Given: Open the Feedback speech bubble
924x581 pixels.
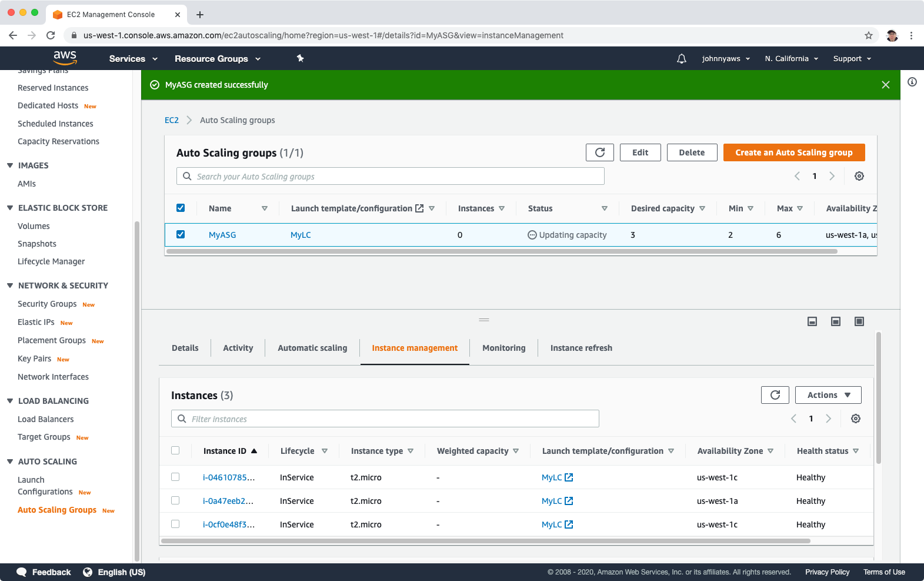Looking at the screenshot, I should (22, 572).
